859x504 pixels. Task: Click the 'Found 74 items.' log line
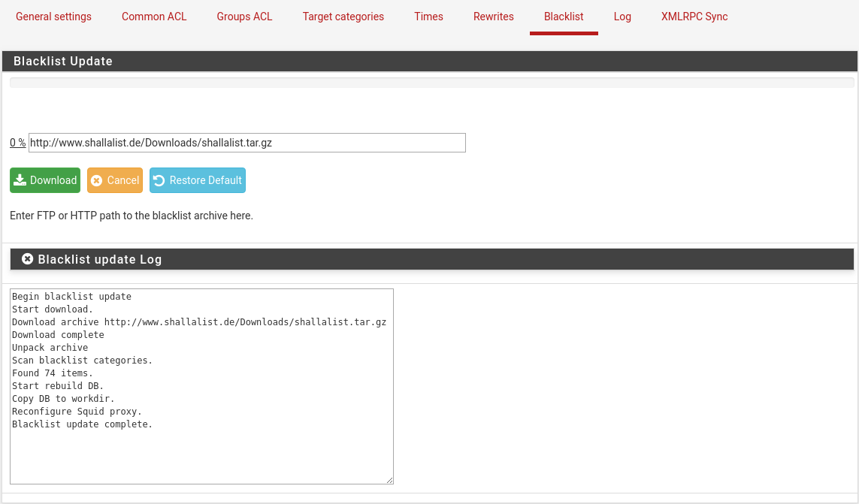point(53,373)
